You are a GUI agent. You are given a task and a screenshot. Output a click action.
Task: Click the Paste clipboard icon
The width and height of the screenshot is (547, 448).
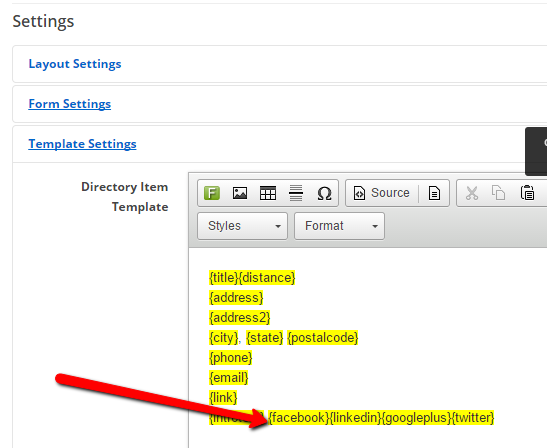tap(527, 193)
